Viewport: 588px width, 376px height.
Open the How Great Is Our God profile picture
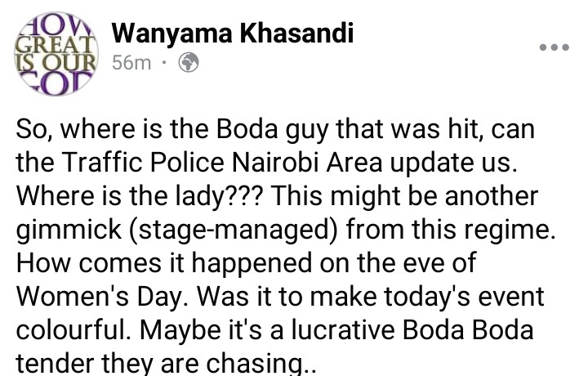(56, 54)
